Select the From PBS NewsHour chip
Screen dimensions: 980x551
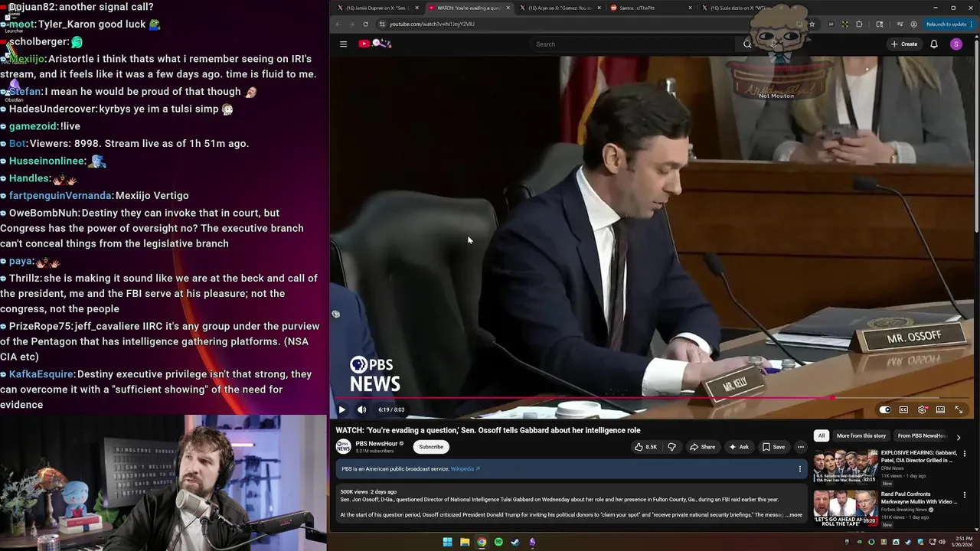point(922,436)
